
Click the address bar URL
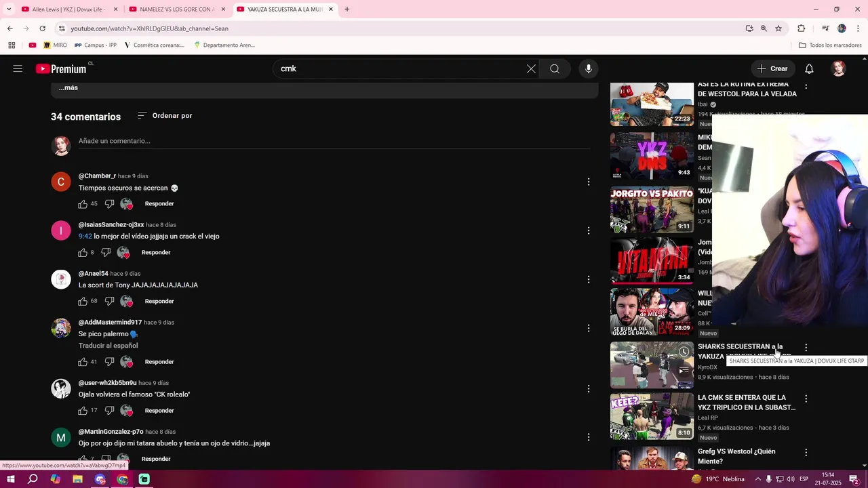(149, 28)
